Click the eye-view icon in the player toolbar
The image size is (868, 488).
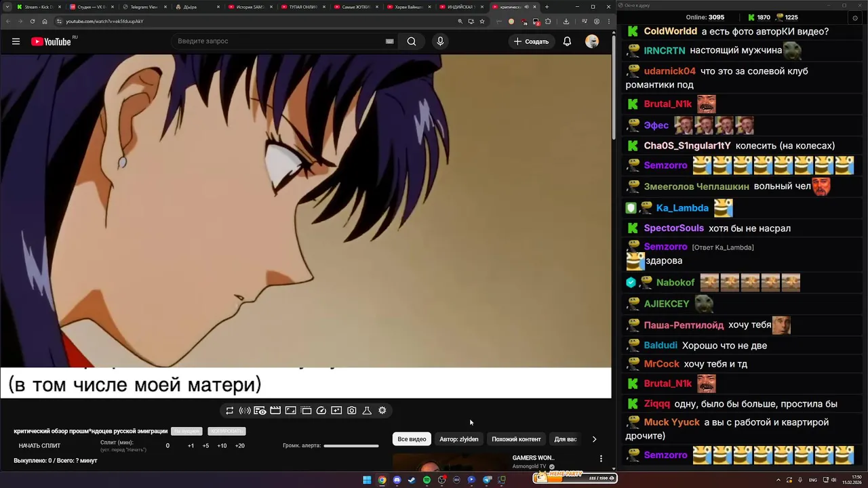pos(260,411)
